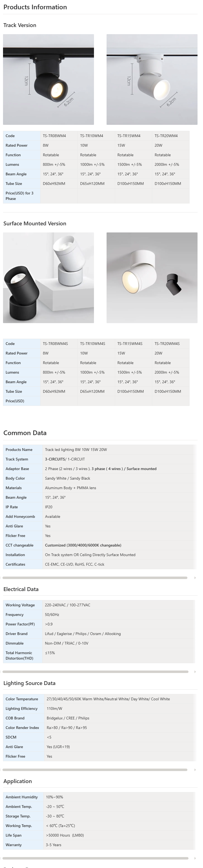The image size is (203, 868).
Task: Click the 3-CIRCUITS/ 1-CIRCUIT track system value
Action: [65, 459]
